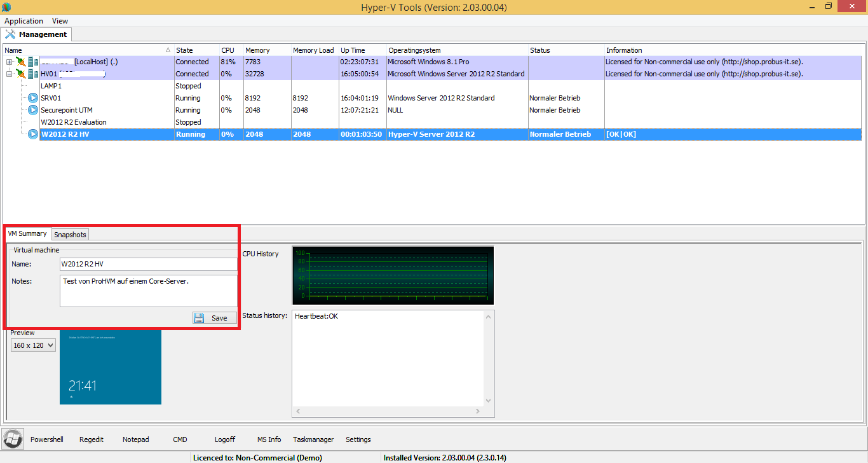Open the View menu

pos(60,21)
